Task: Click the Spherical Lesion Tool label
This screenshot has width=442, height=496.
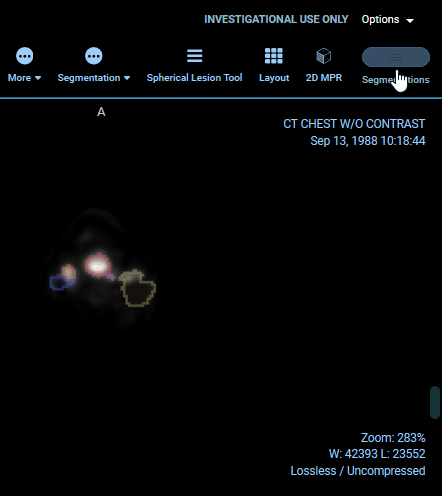Action: pos(195,78)
